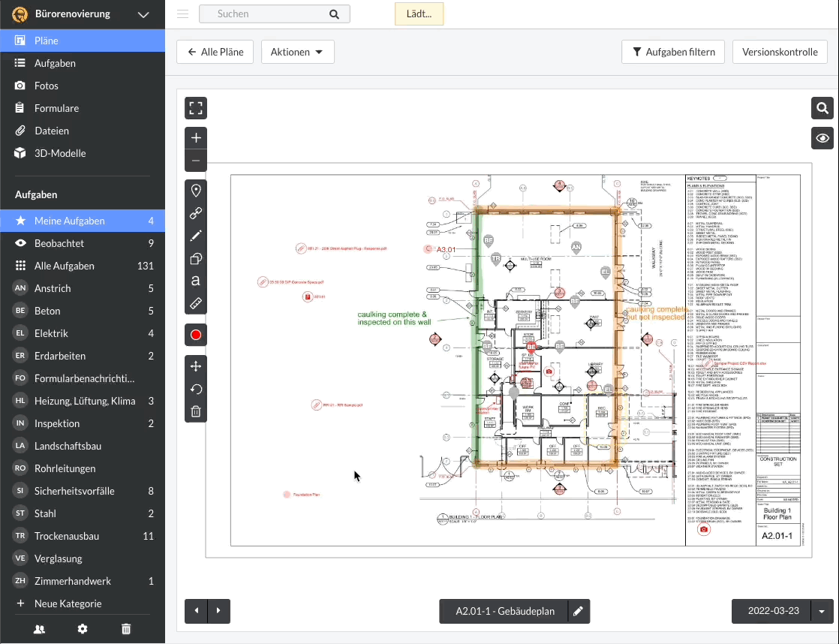Expand the Bürorenovierung project dropdown
839x644 pixels.
coord(143,14)
